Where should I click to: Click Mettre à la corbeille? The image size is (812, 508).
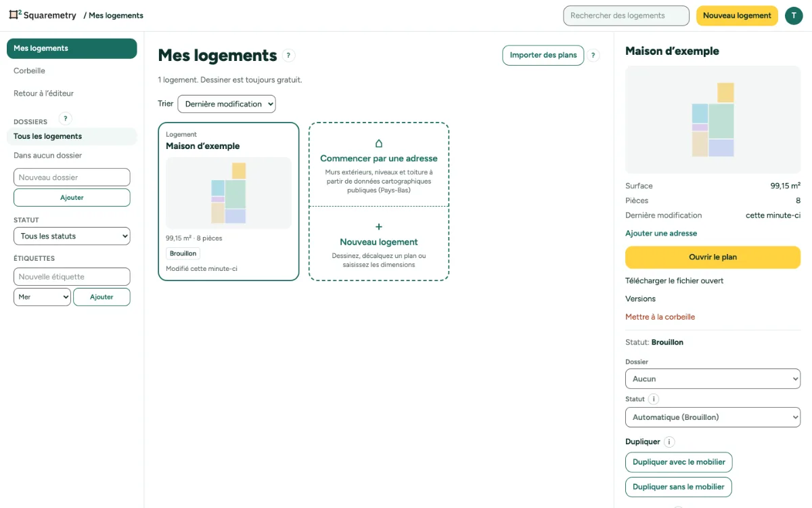pyautogui.click(x=660, y=317)
